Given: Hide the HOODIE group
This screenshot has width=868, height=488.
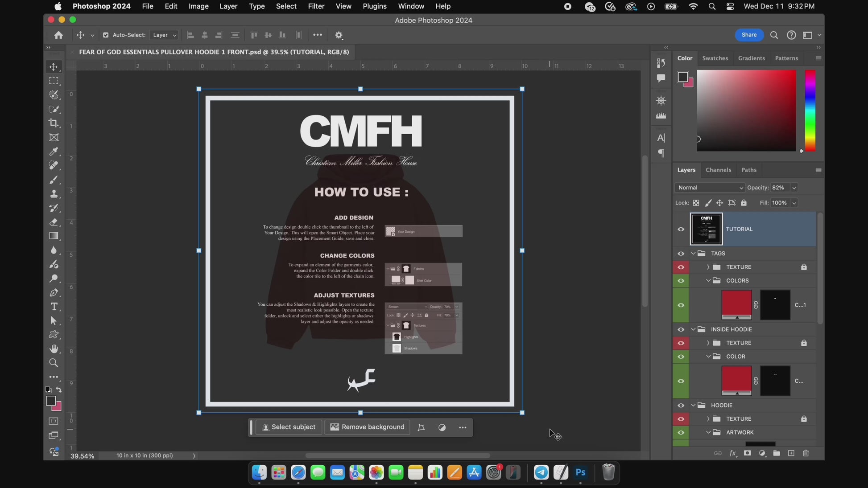Looking at the screenshot, I should point(681,406).
